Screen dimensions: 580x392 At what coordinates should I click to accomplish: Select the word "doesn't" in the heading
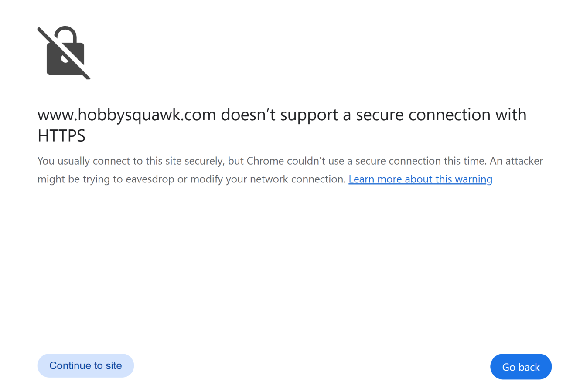coord(248,115)
